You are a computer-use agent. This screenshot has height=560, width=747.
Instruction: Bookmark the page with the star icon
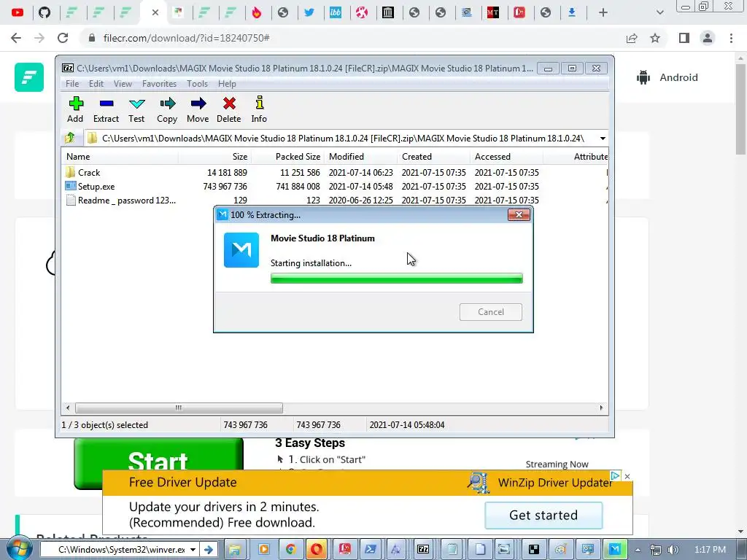tap(655, 38)
